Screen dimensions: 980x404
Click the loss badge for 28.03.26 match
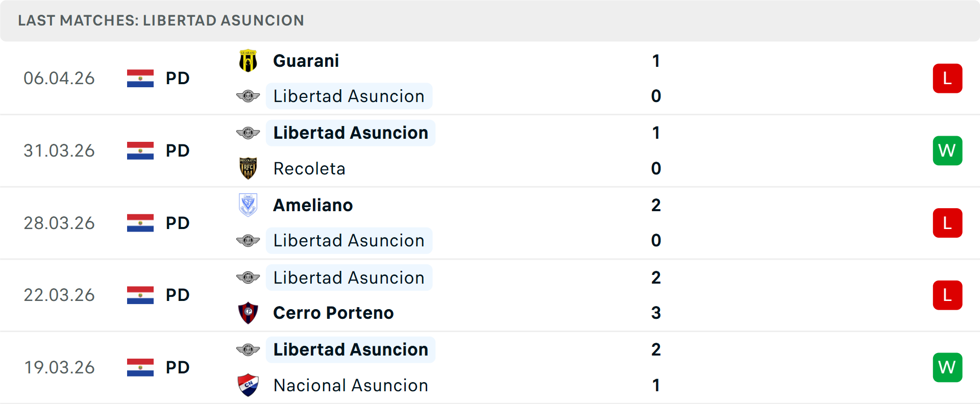point(947,223)
